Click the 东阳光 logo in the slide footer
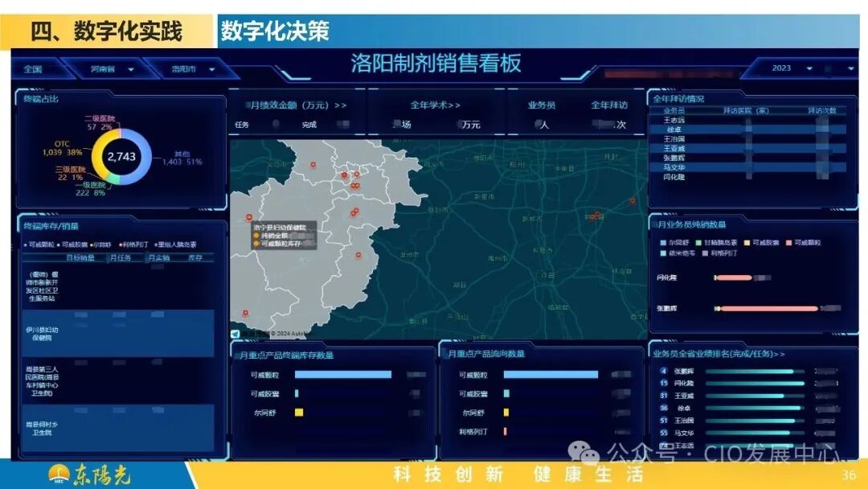Image resolution: width=868 pixels, height=489 pixels. (90, 475)
